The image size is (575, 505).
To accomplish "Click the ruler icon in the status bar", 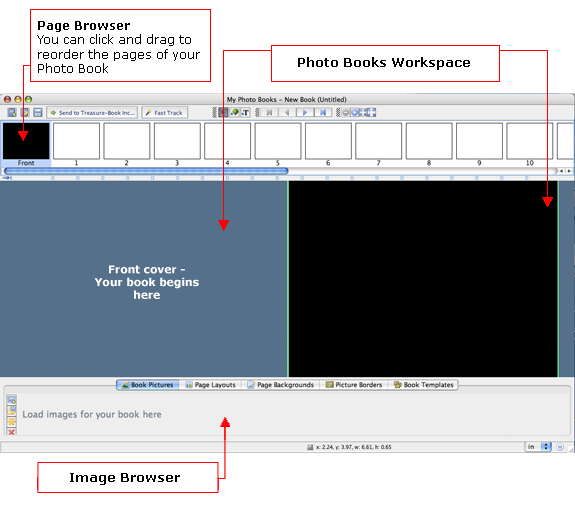I will point(310,447).
